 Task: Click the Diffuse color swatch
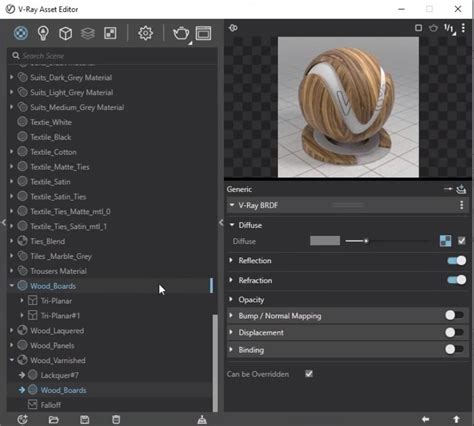pos(325,241)
